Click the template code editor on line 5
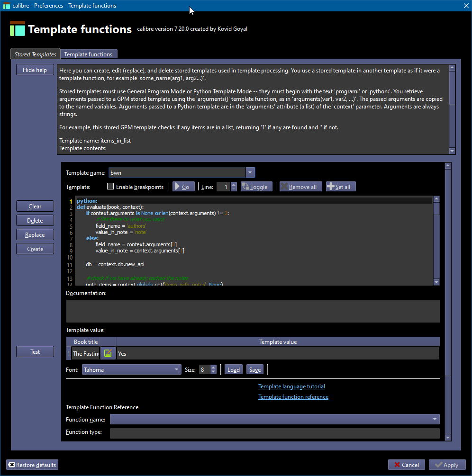472x476 pixels. coord(254,225)
